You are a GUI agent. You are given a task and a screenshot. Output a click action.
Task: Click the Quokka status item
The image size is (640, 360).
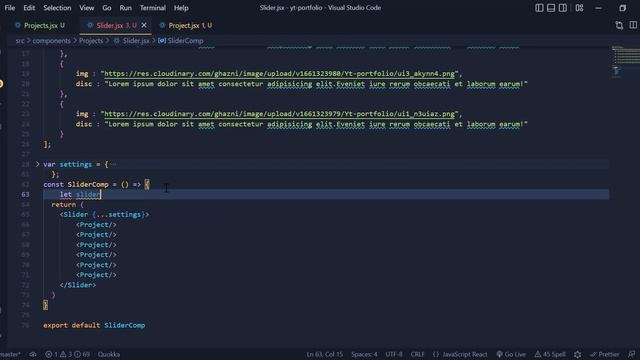(x=109, y=354)
